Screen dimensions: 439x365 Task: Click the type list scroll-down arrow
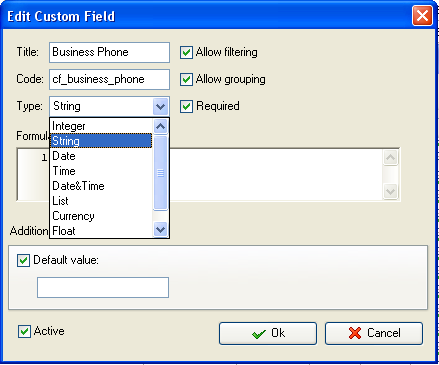pos(161,230)
